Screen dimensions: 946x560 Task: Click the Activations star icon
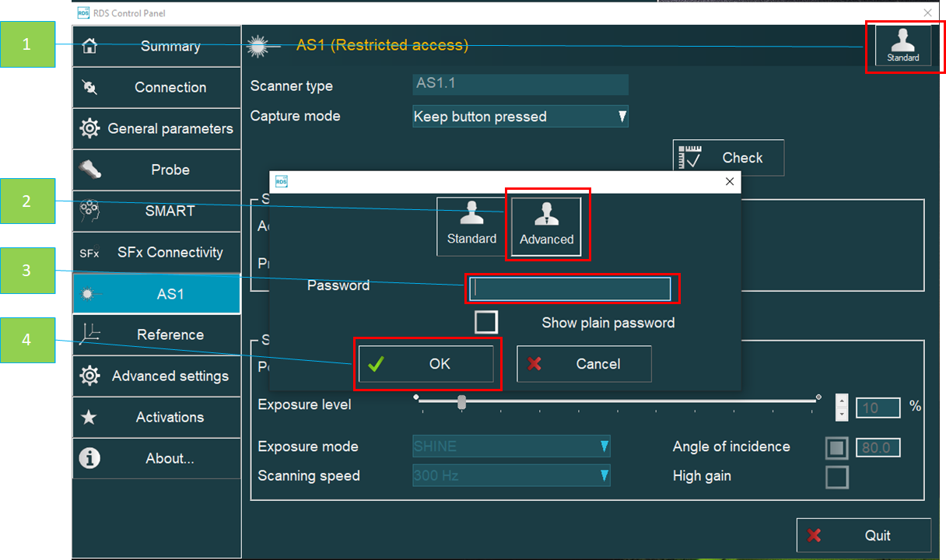point(89,417)
